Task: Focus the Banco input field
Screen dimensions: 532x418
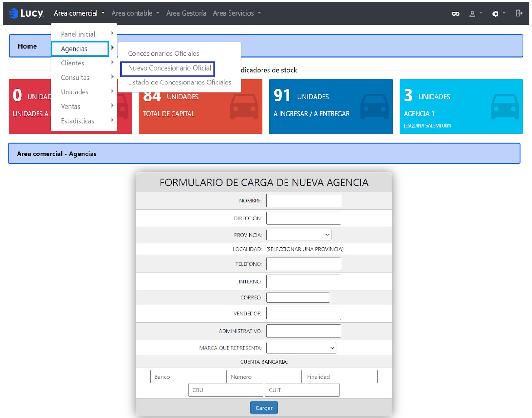Action: [x=188, y=377]
